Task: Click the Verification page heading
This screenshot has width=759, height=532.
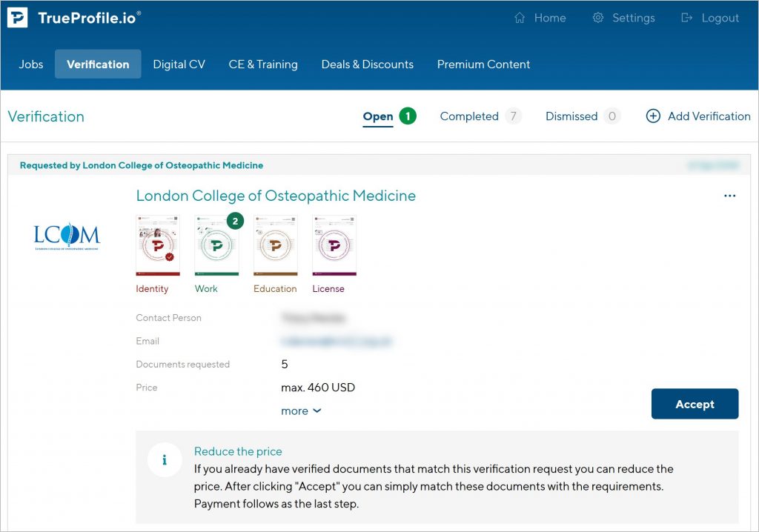Action: (46, 116)
